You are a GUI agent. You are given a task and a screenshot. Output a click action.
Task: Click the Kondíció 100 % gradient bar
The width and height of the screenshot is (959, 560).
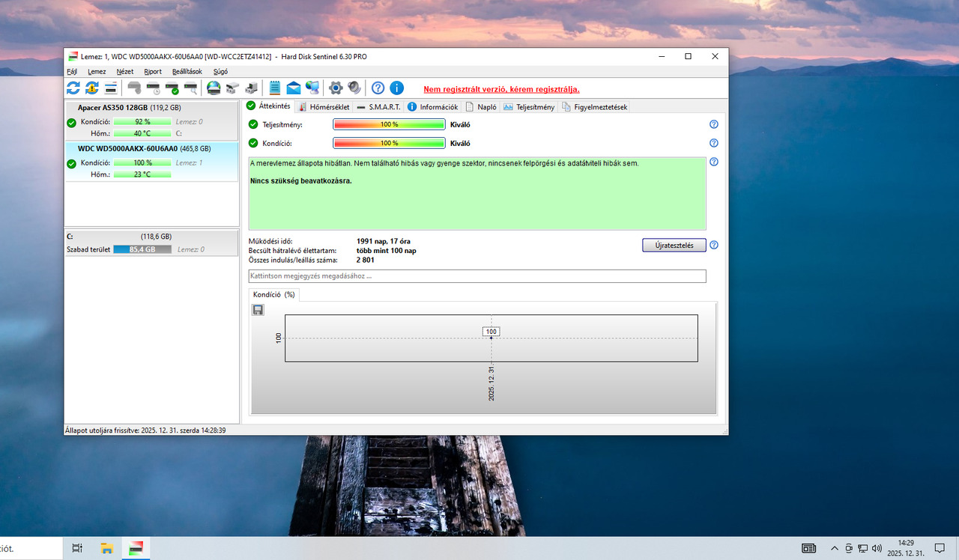coord(389,143)
